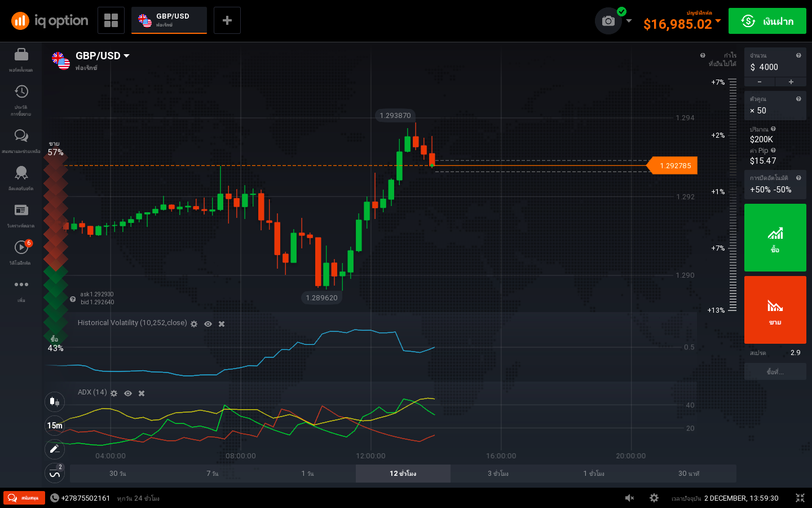
Task: Click help icon by possible profit
Action: [x=703, y=55]
